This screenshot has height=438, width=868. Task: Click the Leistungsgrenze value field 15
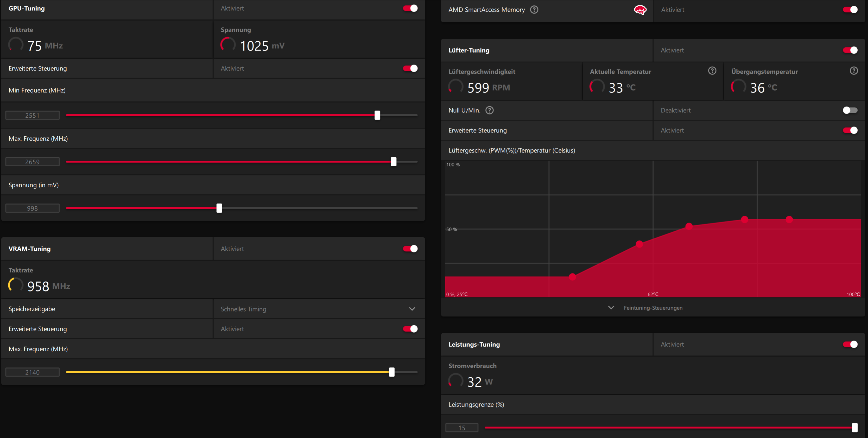[462, 428]
